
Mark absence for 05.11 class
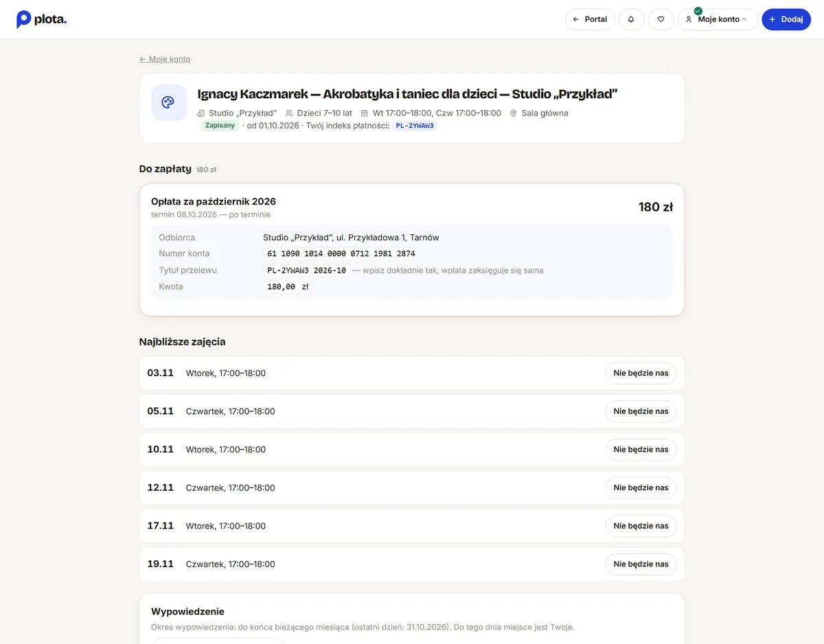tap(641, 411)
